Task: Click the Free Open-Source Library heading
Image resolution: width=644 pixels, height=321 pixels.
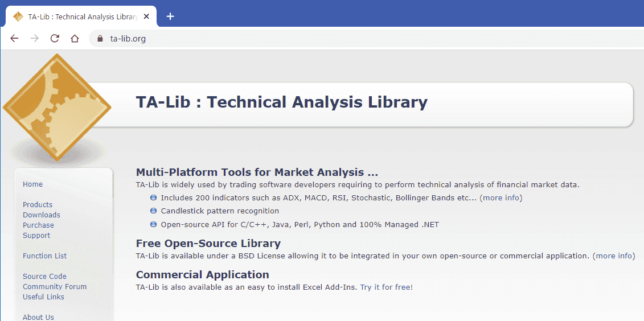Action: coord(208,244)
